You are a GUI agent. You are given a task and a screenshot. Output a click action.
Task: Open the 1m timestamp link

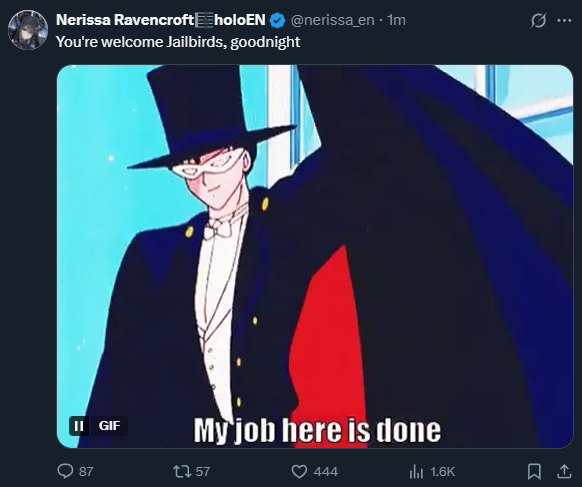coord(396,20)
